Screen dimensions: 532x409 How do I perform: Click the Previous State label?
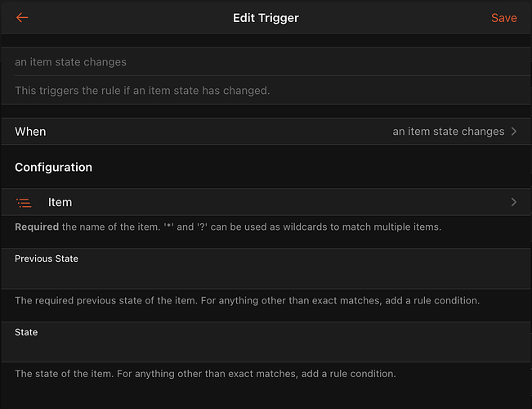pyautogui.click(x=47, y=258)
